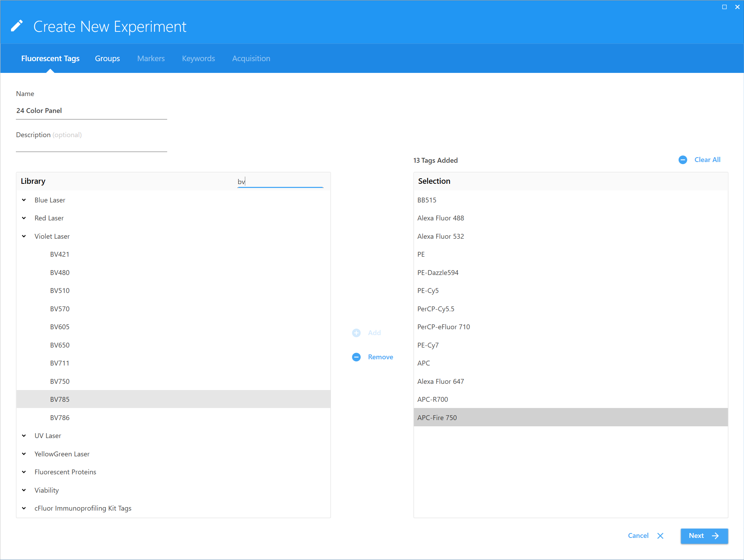Open the Groups tab
This screenshot has height=560, width=744.
click(107, 58)
